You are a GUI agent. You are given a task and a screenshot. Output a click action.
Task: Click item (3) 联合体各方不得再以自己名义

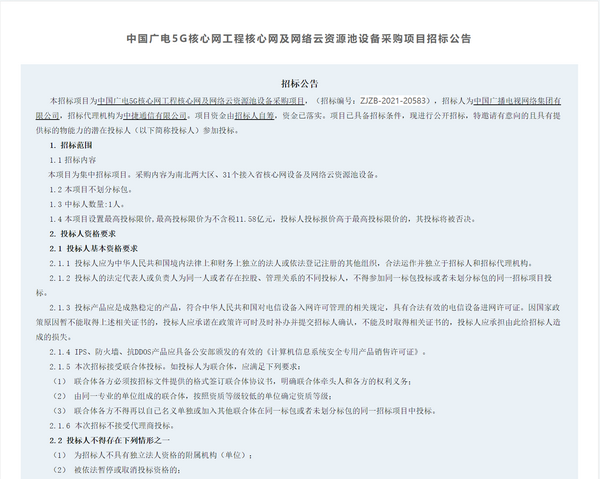click(244, 411)
